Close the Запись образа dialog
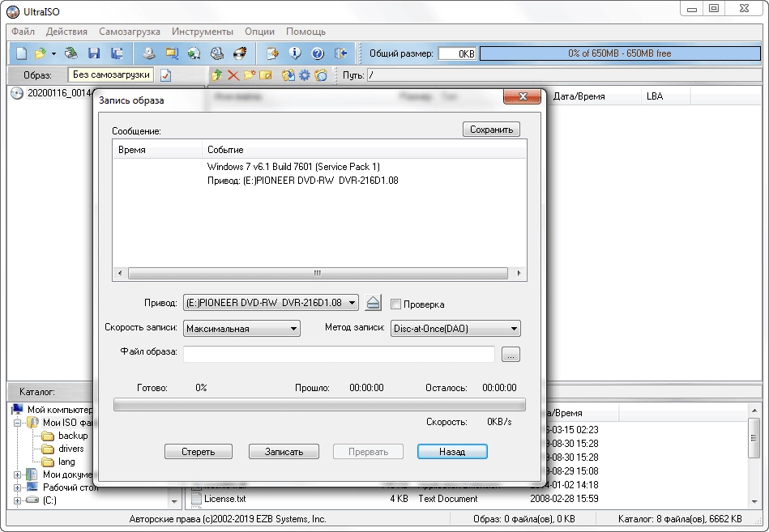 tap(523, 96)
